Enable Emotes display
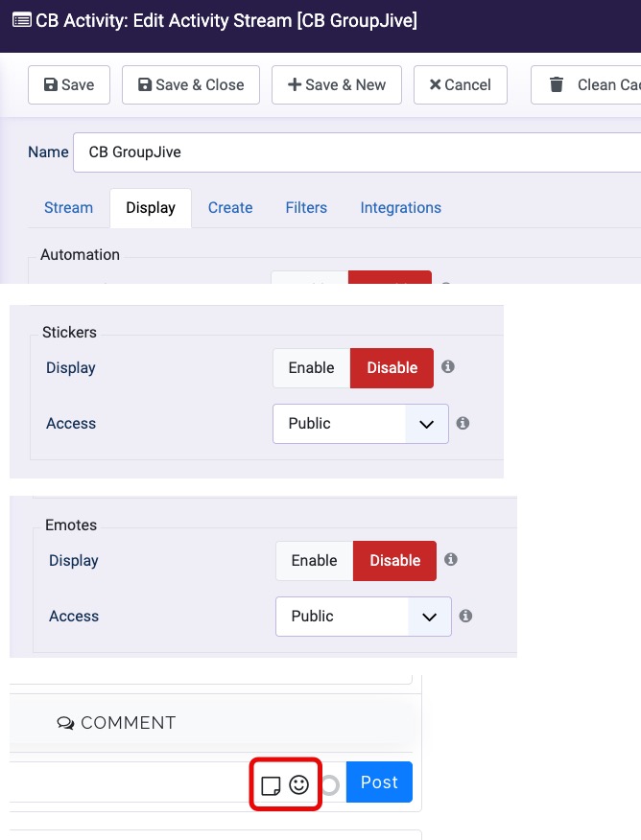The width and height of the screenshot is (641, 840). tap(314, 561)
